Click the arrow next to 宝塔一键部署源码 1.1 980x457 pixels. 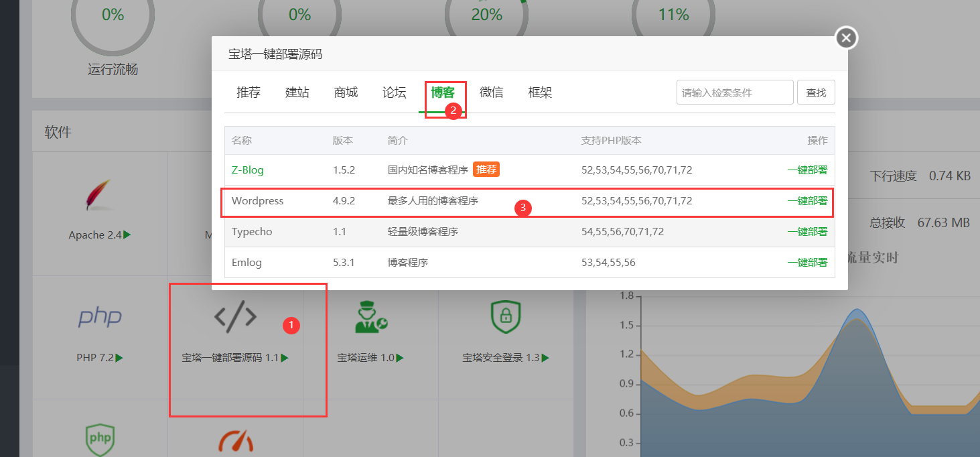click(285, 358)
